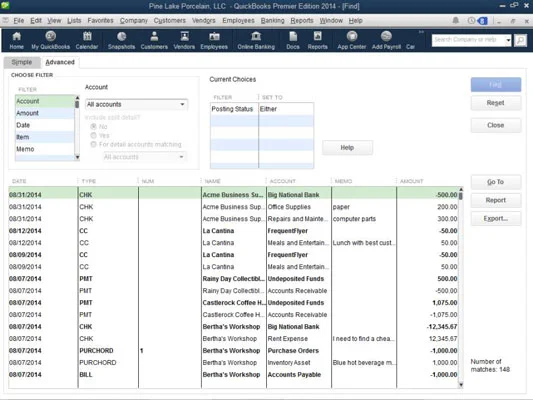Screen dimensions: 533x400
Task: Open the Employees center icon
Action: (x=214, y=40)
